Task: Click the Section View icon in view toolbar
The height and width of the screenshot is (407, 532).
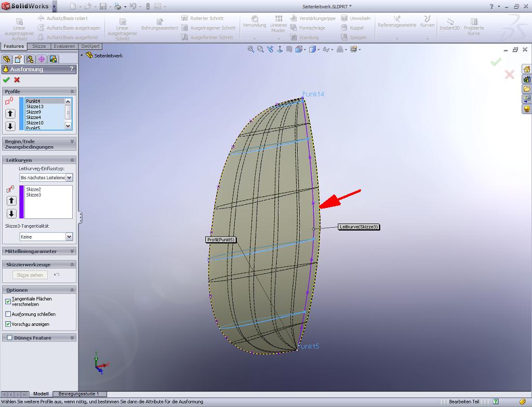Action: pyautogui.click(x=289, y=49)
